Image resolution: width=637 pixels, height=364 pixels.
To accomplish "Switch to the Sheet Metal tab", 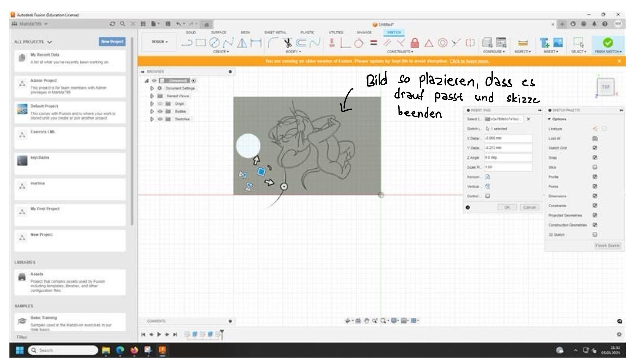I will click(275, 32).
